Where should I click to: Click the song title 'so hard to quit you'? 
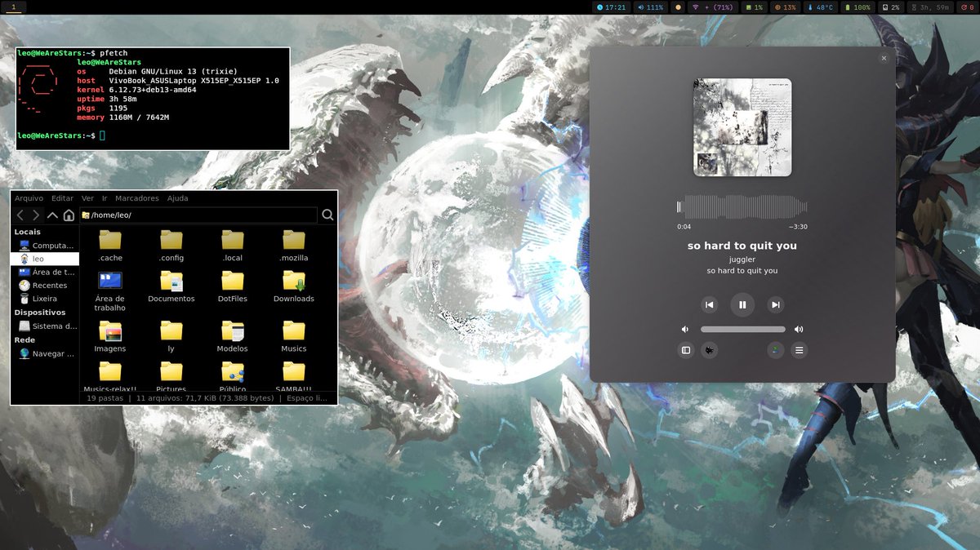(742, 246)
